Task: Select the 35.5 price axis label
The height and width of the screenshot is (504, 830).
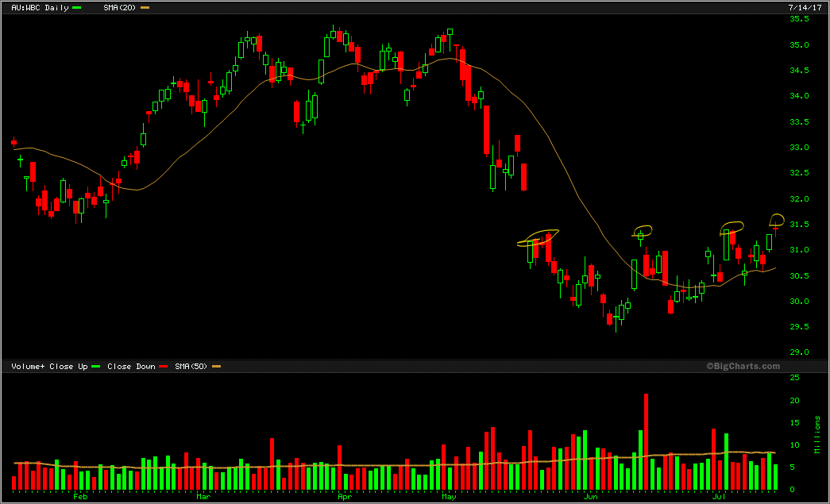Action: (x=799, y=19)
